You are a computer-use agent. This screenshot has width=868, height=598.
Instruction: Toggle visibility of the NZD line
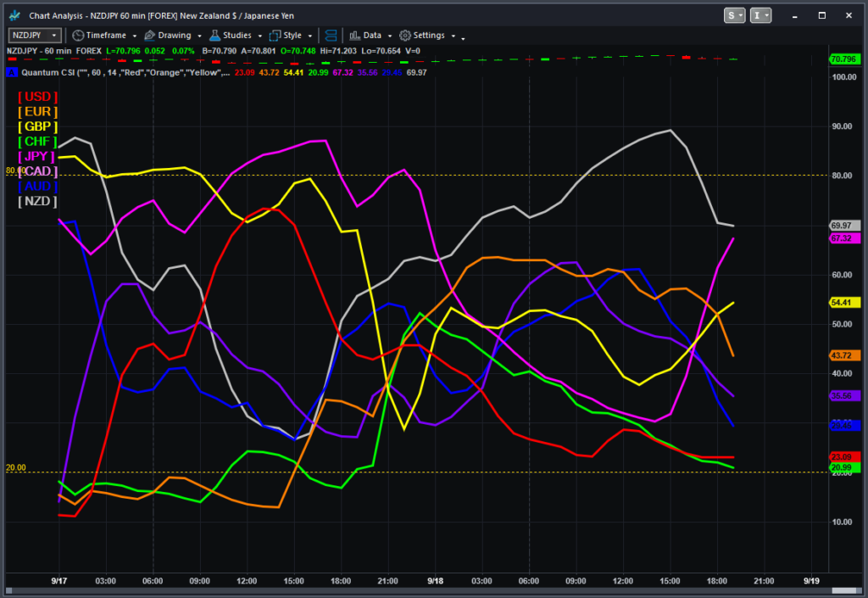click(36, 201)
